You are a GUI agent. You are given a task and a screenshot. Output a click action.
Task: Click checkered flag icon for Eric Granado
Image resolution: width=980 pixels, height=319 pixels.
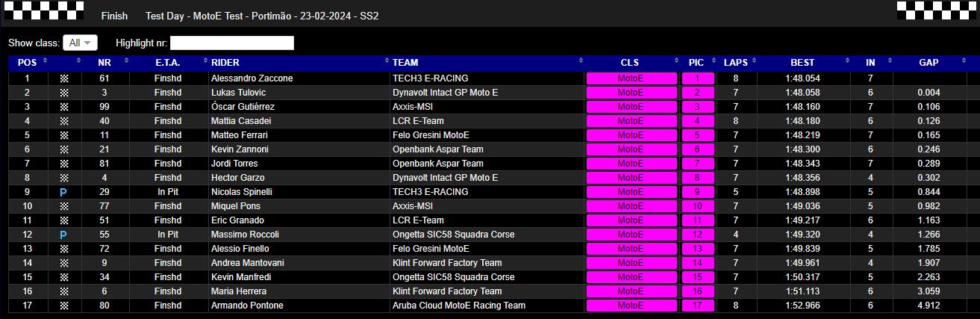click(x=64, y=220)
